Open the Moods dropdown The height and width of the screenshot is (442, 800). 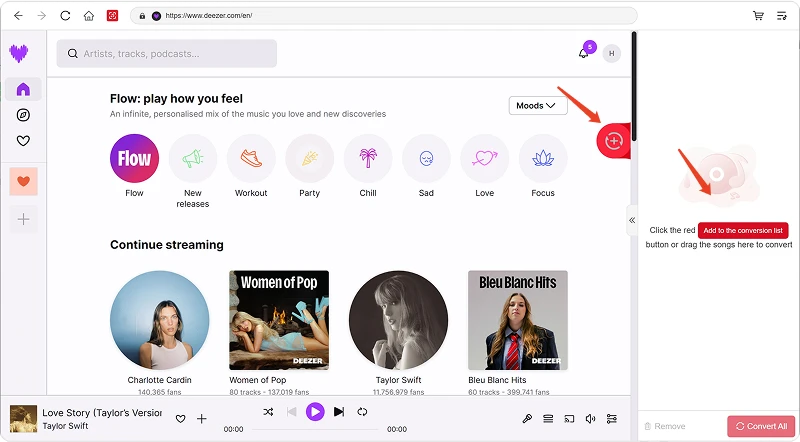coord(538,106)
